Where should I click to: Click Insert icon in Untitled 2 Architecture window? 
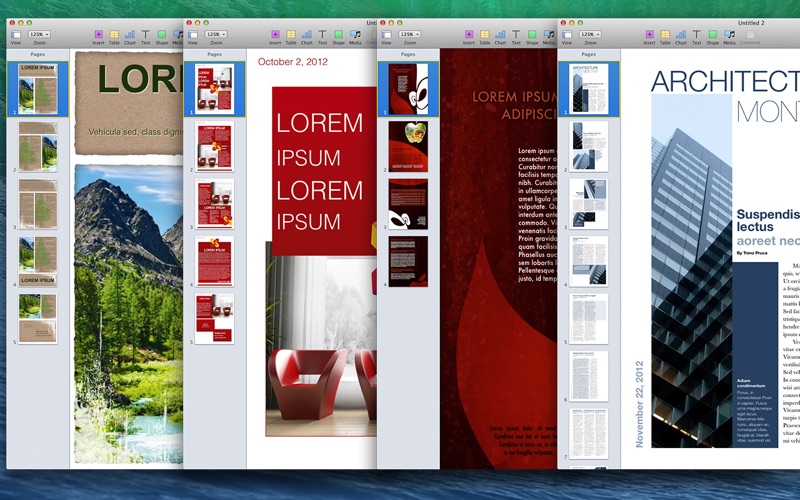(649, 36)
